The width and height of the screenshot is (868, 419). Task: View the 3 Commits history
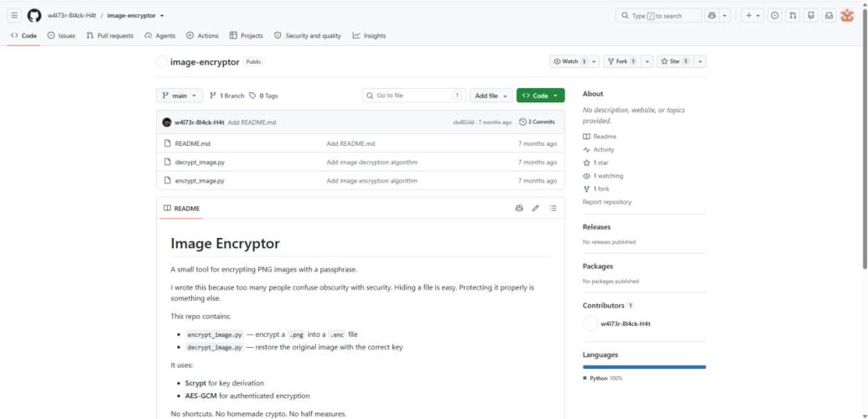(x=537, y=122)
